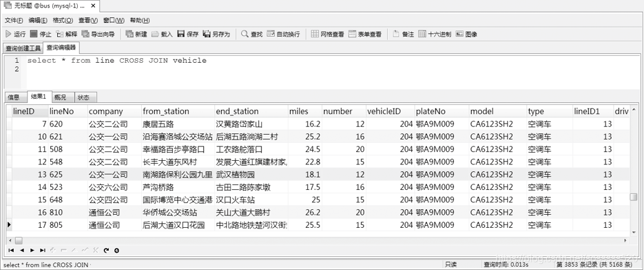Viewport: 644px width, 270px height.
Task: Click the horizontal scrollbar right arrow
Action: point(625,240)
